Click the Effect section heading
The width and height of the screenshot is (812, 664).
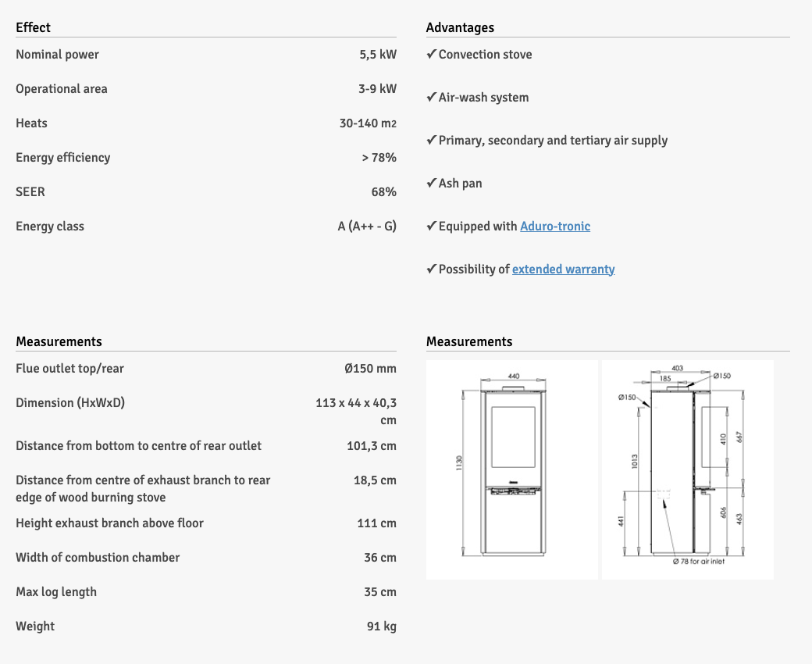[33, 27]
